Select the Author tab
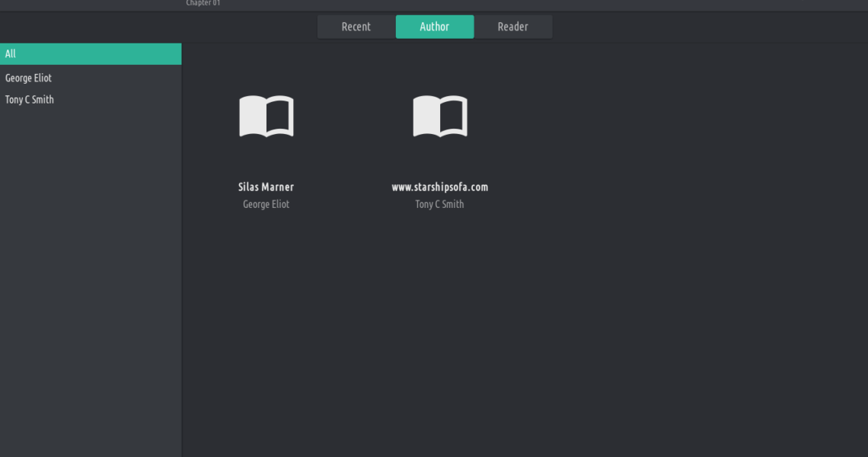Image resolution: width=868 pixels, height=457 pixels. click(435, 27)
